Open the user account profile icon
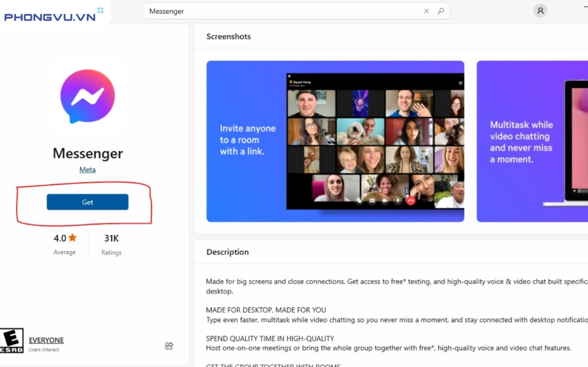 [540, 10]
